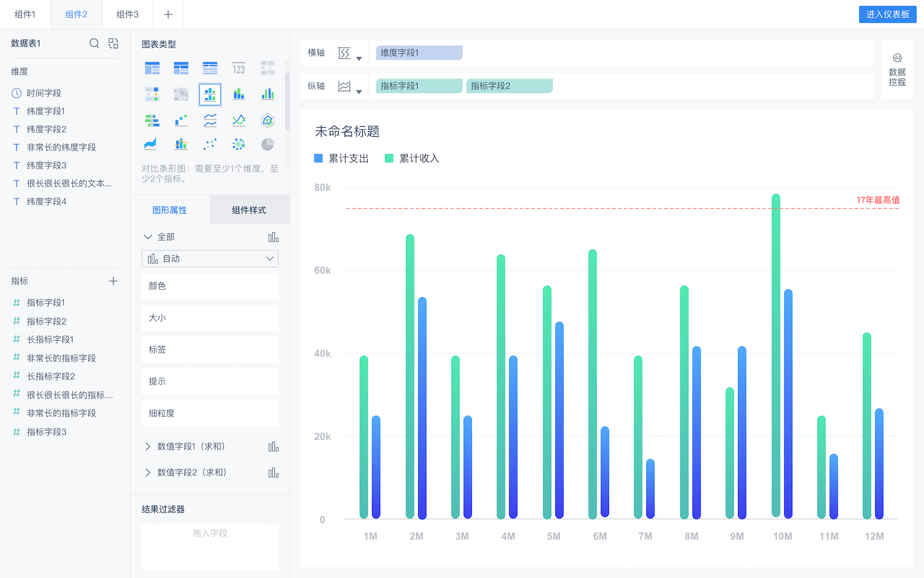Select the scatter plot chart type
The image size is (924, 578).
tap(210, 144)
